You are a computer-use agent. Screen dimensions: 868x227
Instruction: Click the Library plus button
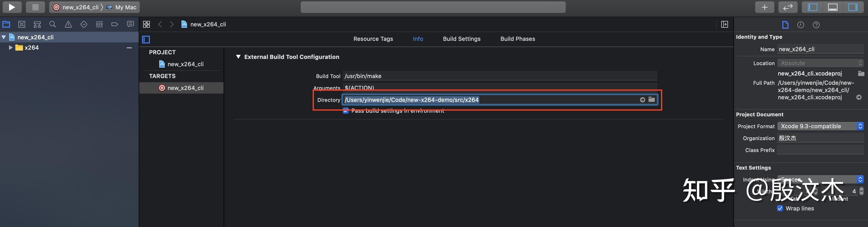(x=764, y=7)
